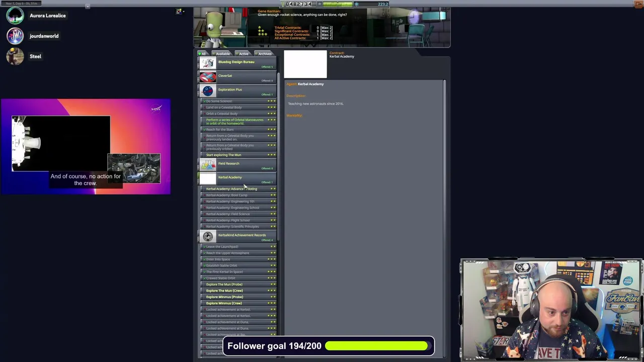Viewport: 644px width, 362px height.
Task: Click the streamer webcam video
Action: pyautogui.click(x=551, y=309)
